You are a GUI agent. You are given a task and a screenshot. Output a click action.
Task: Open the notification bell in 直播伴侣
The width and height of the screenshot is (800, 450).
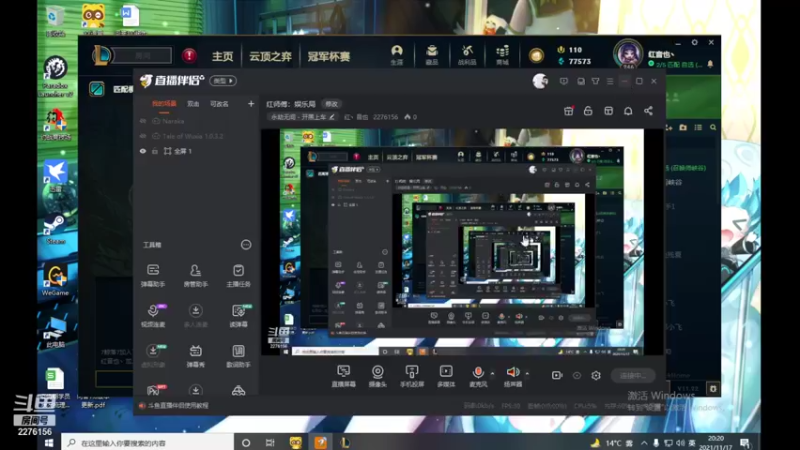pos(628,111)
